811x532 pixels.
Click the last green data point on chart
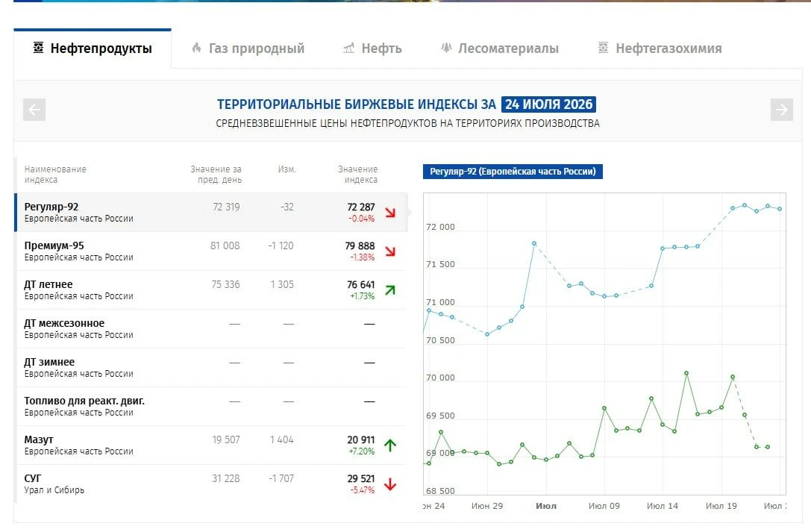[x=768, y=447]
